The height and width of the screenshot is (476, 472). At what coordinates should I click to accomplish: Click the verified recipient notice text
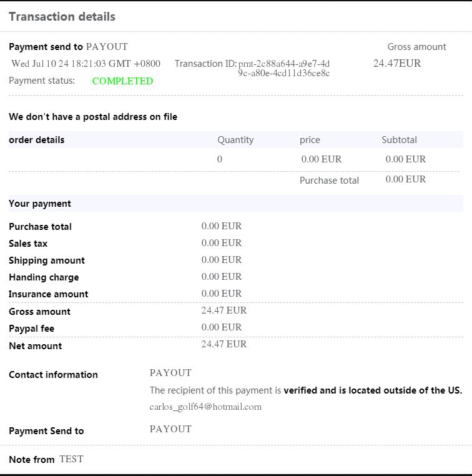point(306,390)
